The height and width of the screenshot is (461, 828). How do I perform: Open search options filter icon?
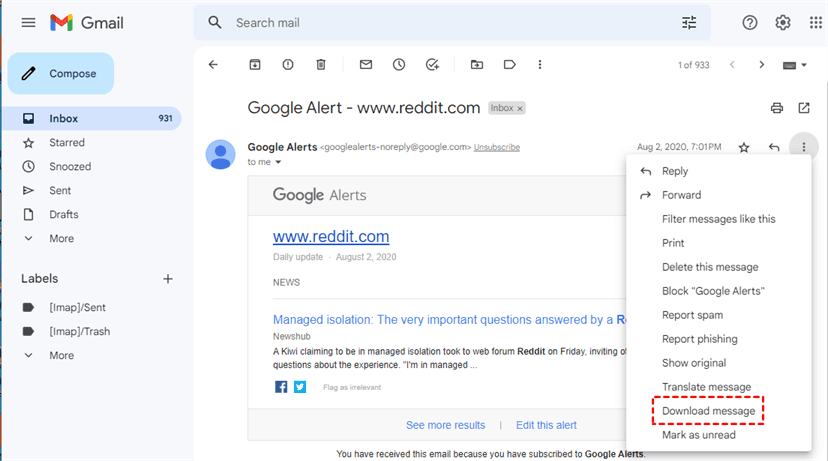point(689,22)
